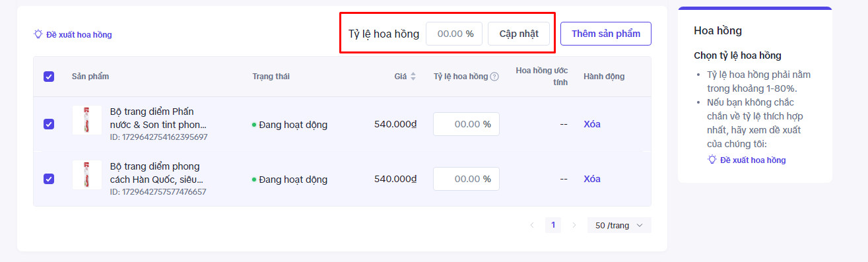Click product ID 1729642757577476657 text
868x262 pixels.
click(x=158, y=192)
